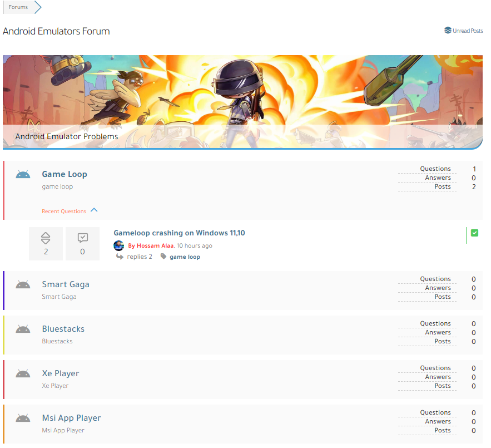Screen dimensions: 491x448
Task: Open the Xe Player forum
Action: (61, 373)
